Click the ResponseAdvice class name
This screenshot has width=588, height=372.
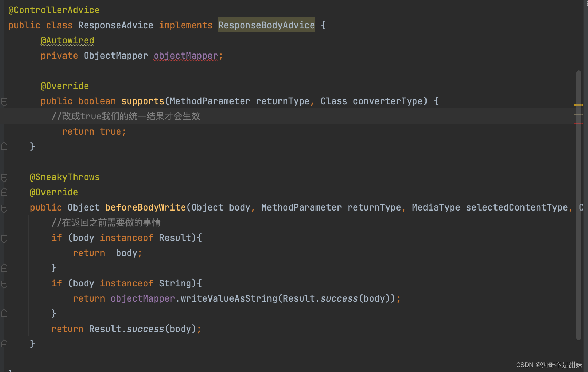116,25
